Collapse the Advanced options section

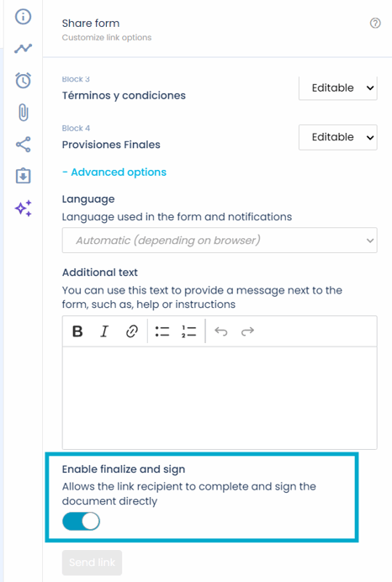click(x=114, y=172)
